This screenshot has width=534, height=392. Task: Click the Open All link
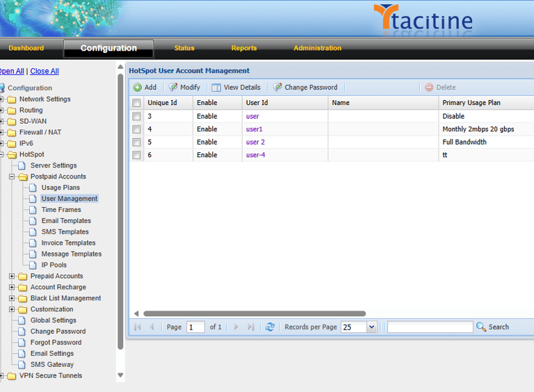pyautogui.click(x=12, y=71)
